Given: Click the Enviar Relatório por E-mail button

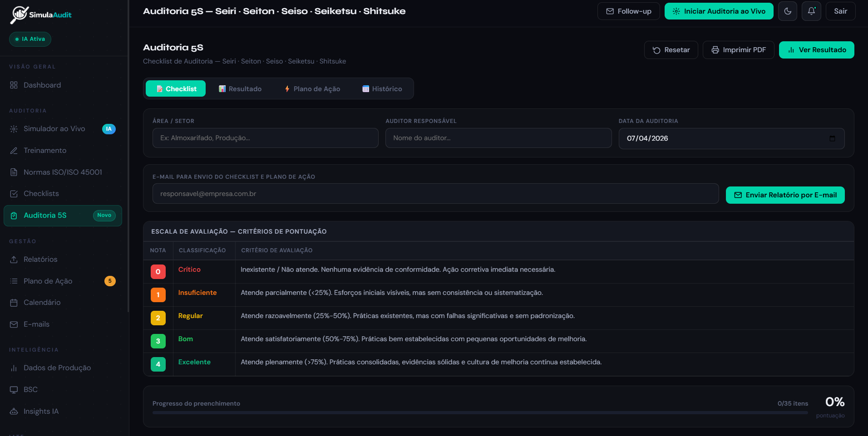Looking at the screenshot, I should (x=785, y=195).
